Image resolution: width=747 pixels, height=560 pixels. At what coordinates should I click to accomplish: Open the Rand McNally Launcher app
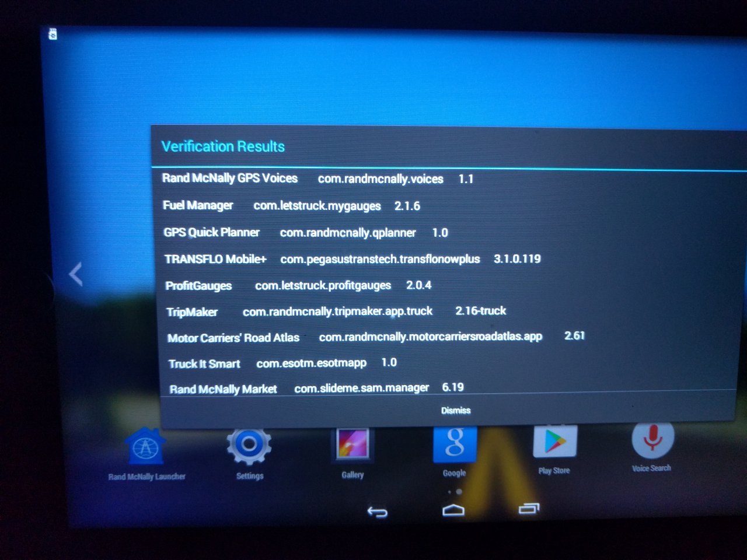point(145,448)
